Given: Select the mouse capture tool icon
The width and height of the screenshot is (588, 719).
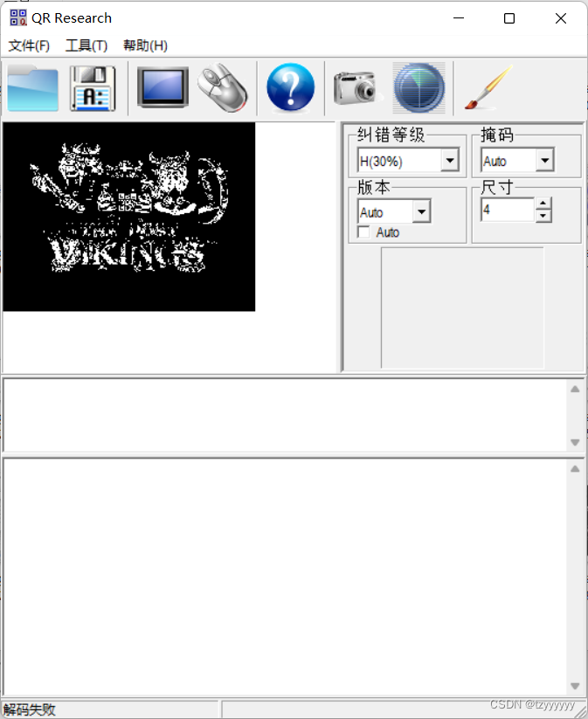Looking at the screenshot, I should tap(223, 87).
